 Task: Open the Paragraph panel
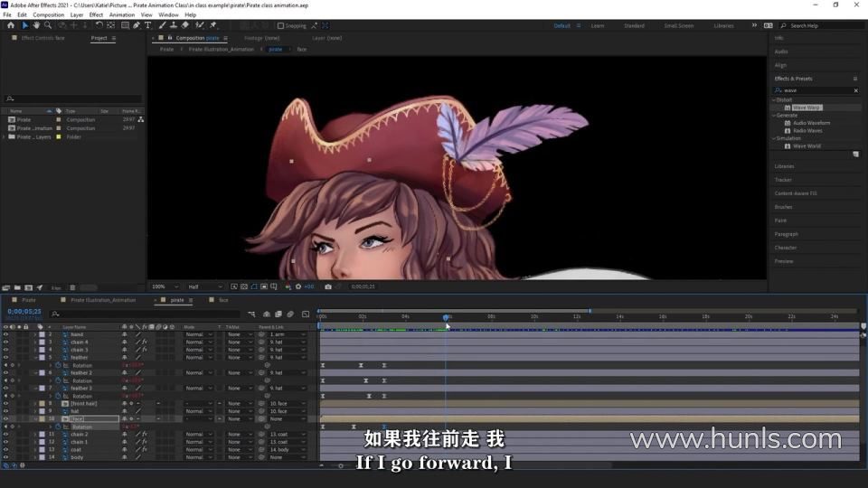pyautogui.click(x=786, y=234)
